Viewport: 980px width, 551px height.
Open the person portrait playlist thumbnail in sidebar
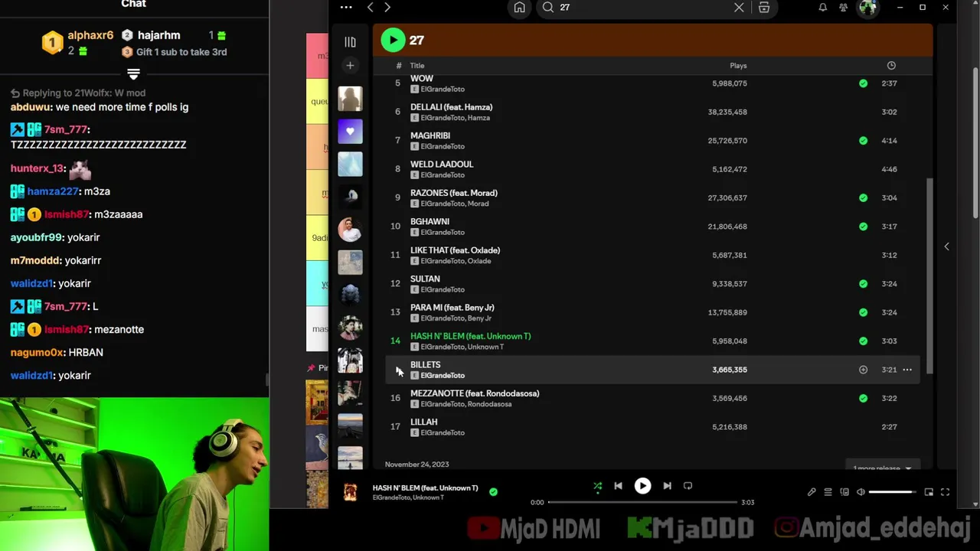click(350, 230)
